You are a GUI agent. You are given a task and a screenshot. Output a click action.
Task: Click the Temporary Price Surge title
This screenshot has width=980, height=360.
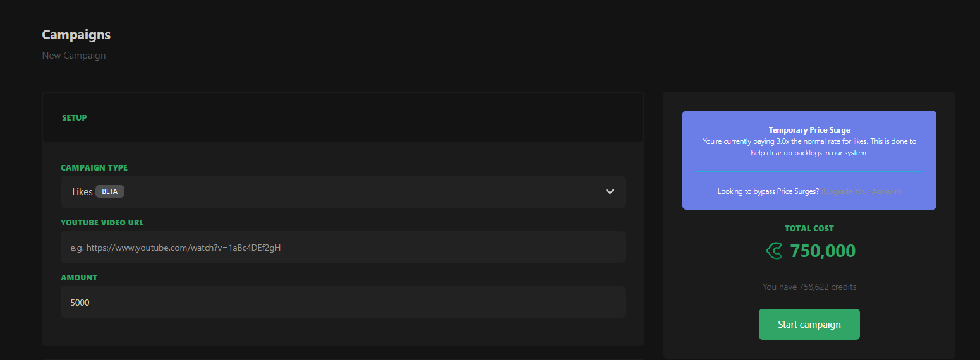(x=809, y=130)
